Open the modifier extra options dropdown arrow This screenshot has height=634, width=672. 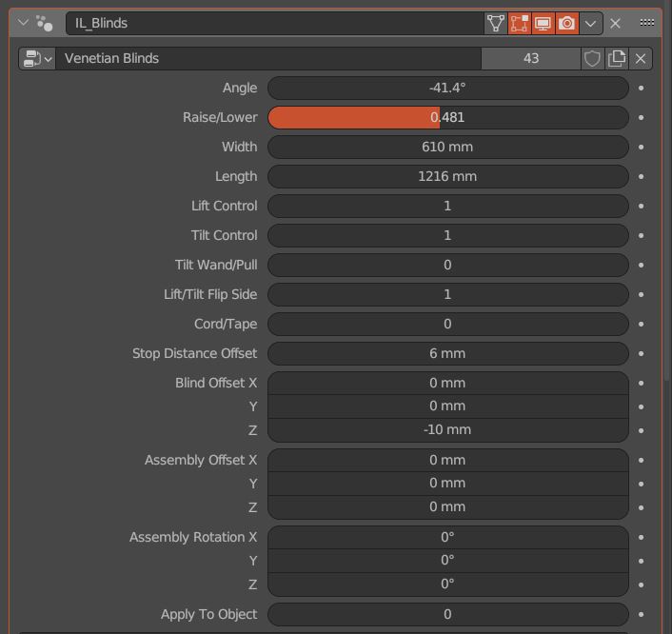(590, 23)
